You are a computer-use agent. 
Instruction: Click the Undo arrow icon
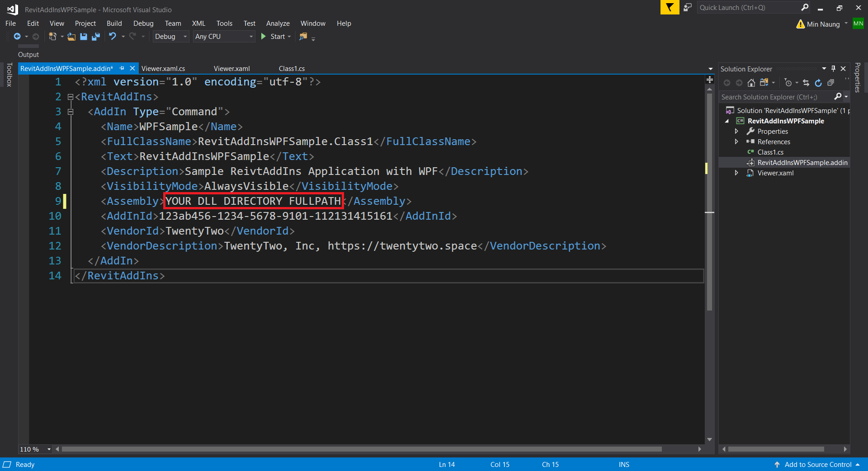[112, 37]
